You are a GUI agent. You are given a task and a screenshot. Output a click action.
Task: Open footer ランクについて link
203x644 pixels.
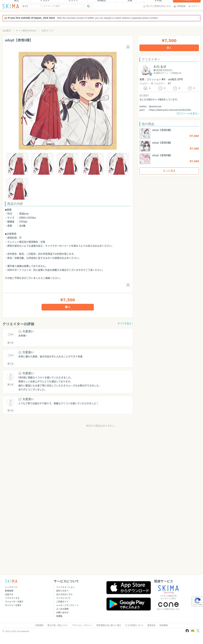[63, 598]
